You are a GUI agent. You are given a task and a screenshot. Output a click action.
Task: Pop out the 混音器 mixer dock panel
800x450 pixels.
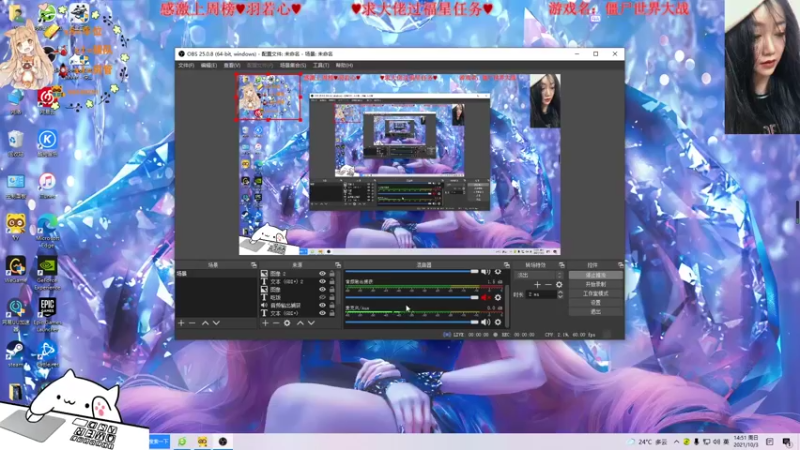(x=507, y=265)
